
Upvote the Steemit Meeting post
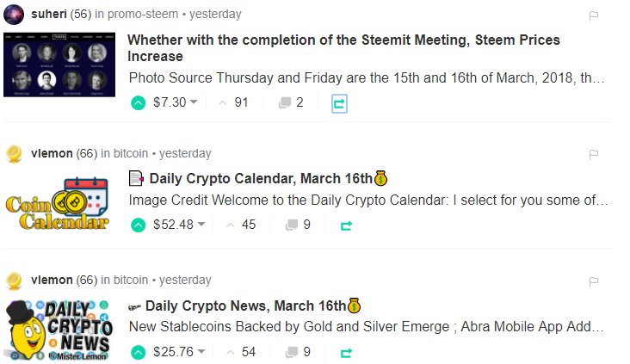[x=138, y=103]
